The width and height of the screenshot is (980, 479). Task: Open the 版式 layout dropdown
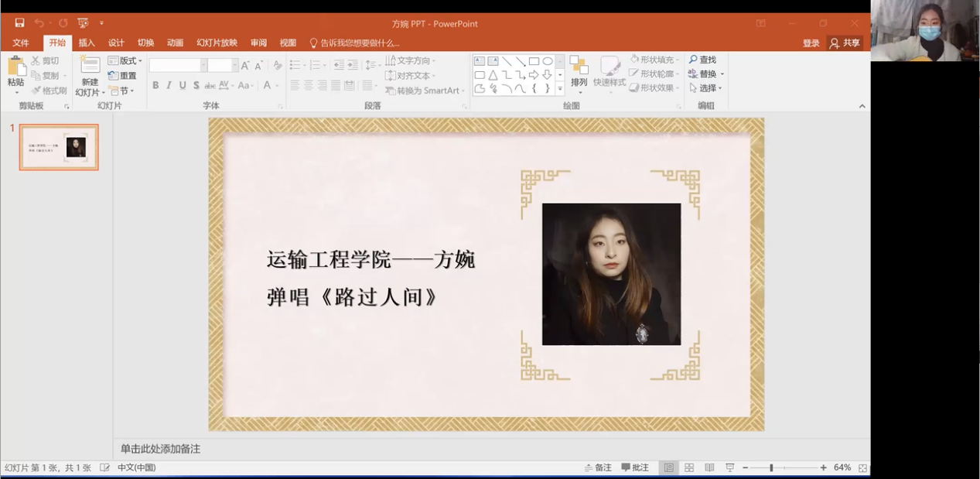pyautogui.click(x=125, y=60)
